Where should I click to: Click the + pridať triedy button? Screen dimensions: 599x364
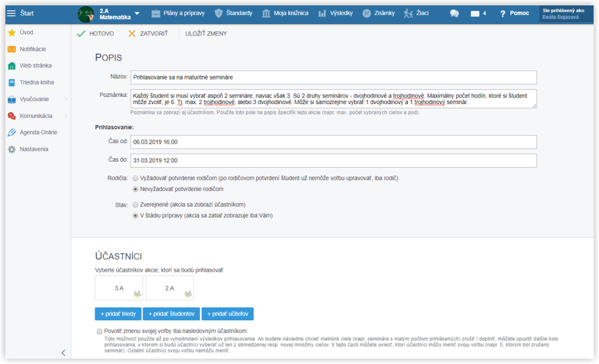118,314
